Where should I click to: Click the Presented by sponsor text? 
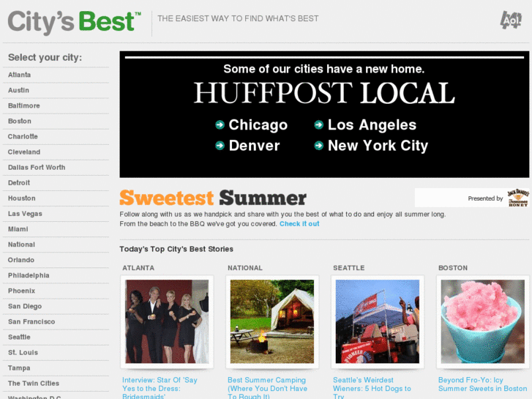click(x=485, y=198)
